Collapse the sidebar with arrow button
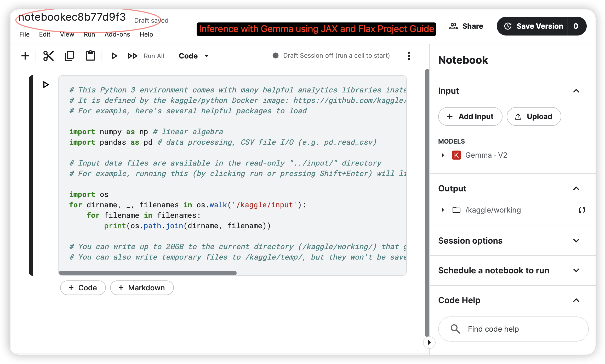This screenshot has height=364, width=605. [x=429, y=342]
